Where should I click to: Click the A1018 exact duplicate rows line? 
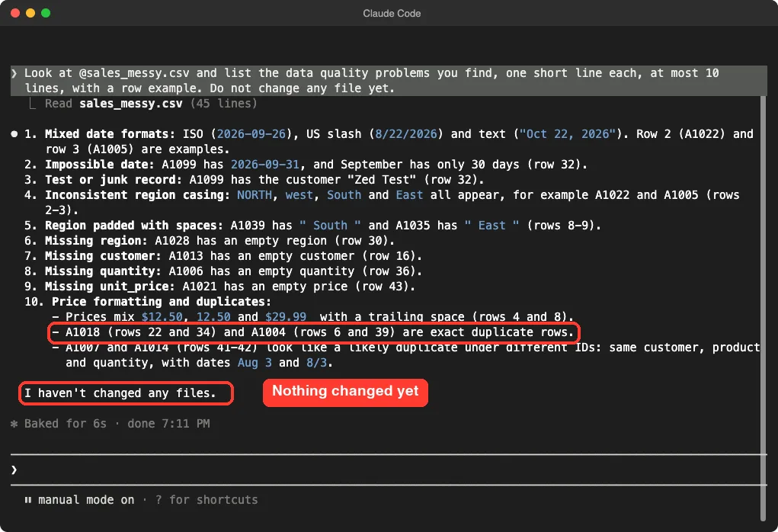coord(313,332)
